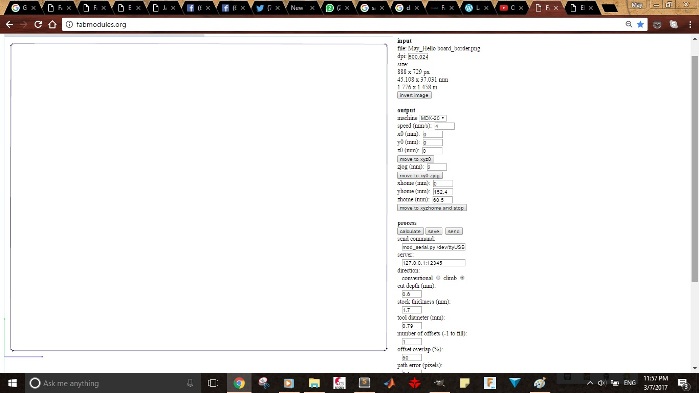The width and height of the screenshot is (699, 393).
Task: Open File Explorer from the taskbar
Action: [x=314, y=383]
